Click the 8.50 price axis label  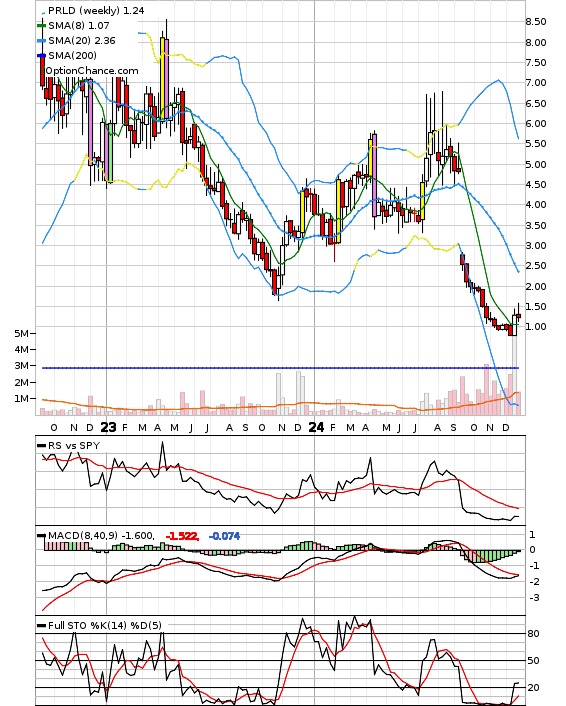click(x=535, y=22)
